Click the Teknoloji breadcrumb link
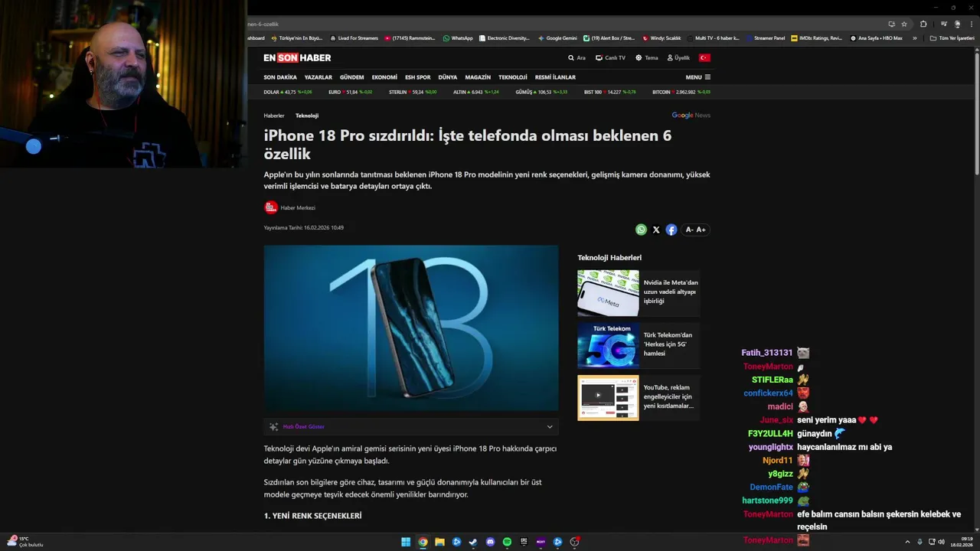Viewport: 980px width, 551px height. click(x=307, y=116)
